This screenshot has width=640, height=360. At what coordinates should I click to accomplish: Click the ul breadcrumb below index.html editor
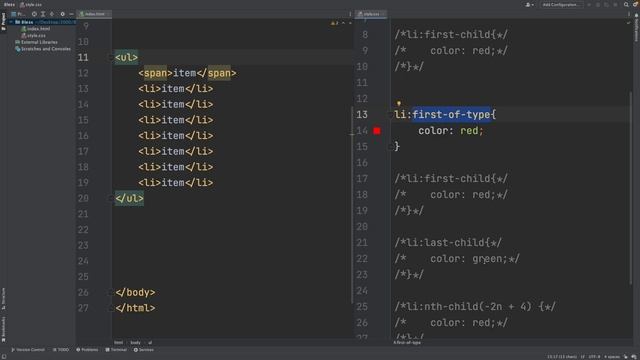(x=150, y=343)
